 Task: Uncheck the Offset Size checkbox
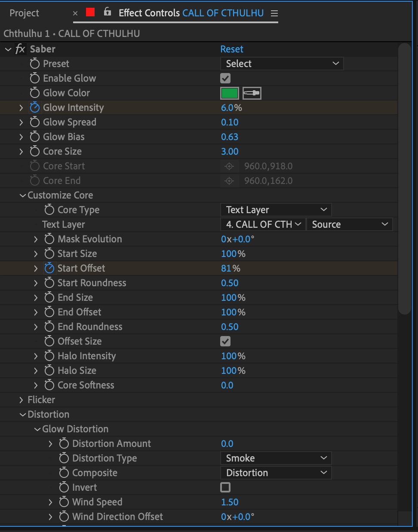[225, 341]
